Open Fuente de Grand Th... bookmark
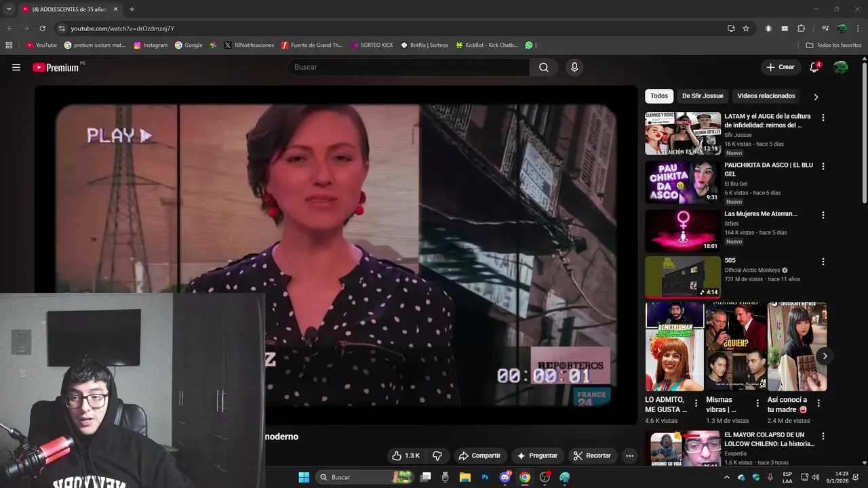 tap(312, 45)
